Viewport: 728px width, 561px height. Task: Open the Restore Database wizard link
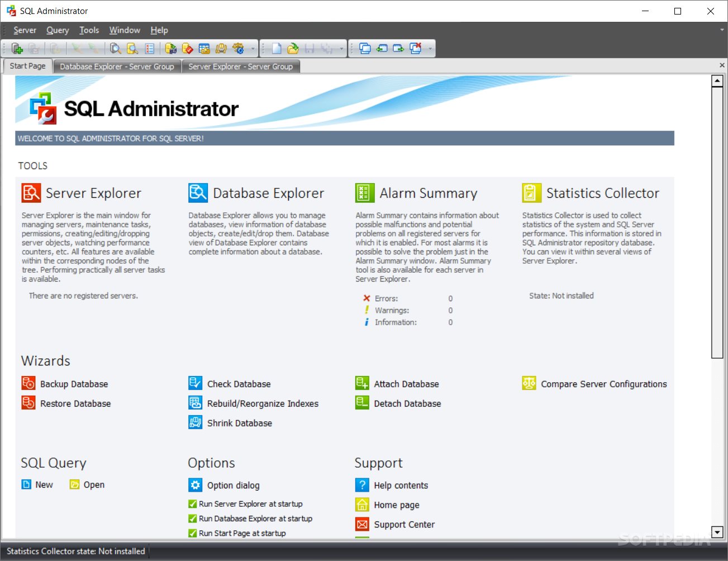pos(75,403)
